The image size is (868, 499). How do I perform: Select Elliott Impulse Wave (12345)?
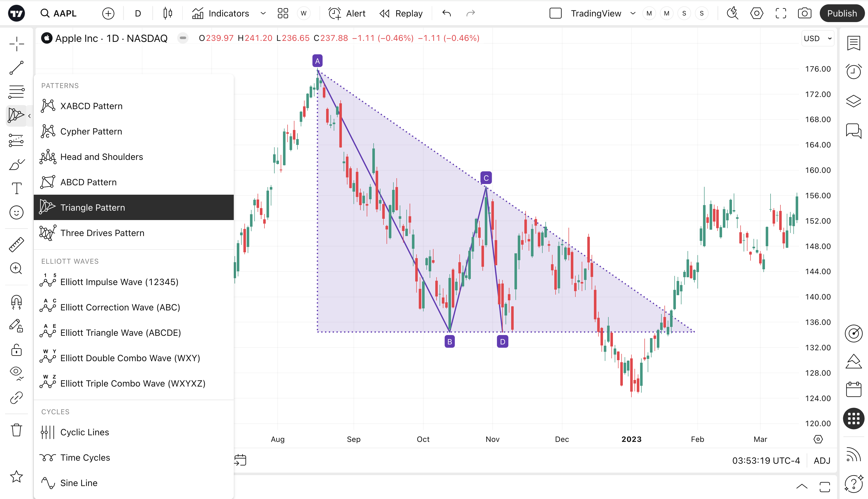coord(119,282)
